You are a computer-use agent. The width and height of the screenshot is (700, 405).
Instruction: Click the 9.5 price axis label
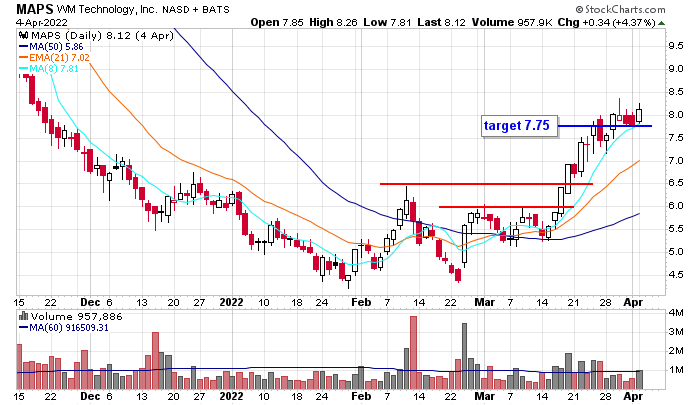click(x=675, y=46)
